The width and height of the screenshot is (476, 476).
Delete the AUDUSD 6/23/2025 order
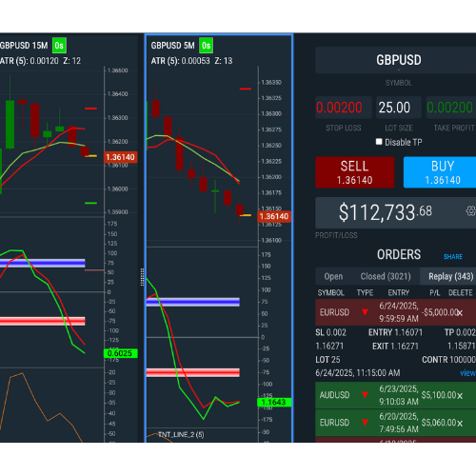[x=460, y=396]
